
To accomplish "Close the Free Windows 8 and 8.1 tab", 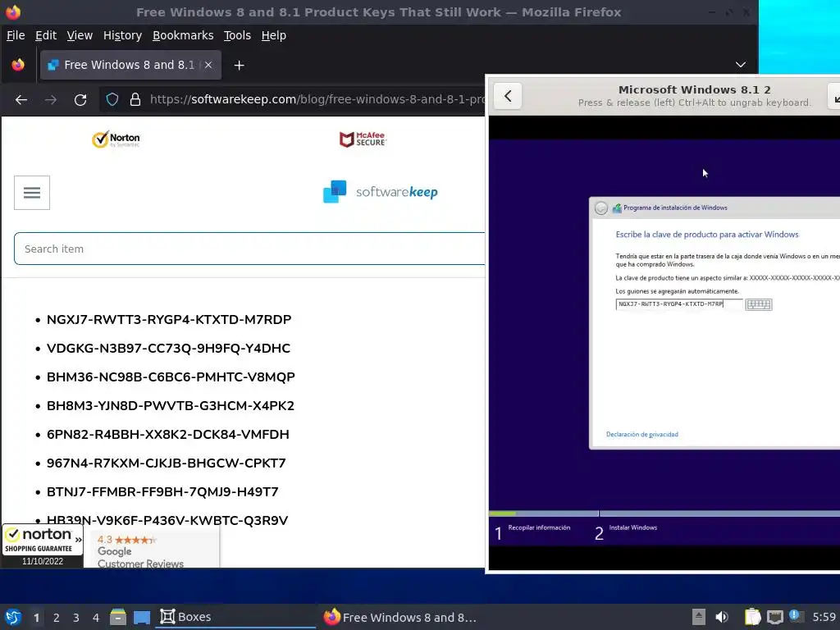I will pos(208,65).
